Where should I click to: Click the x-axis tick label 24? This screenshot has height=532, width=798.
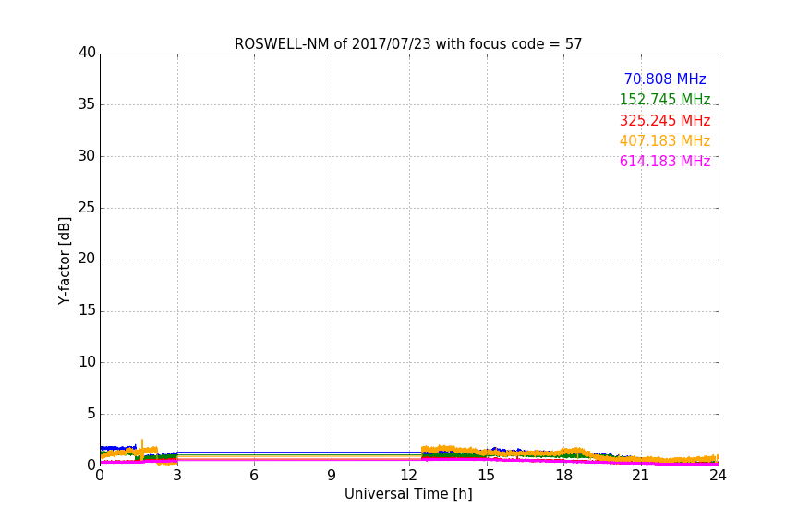pos(718,476)
